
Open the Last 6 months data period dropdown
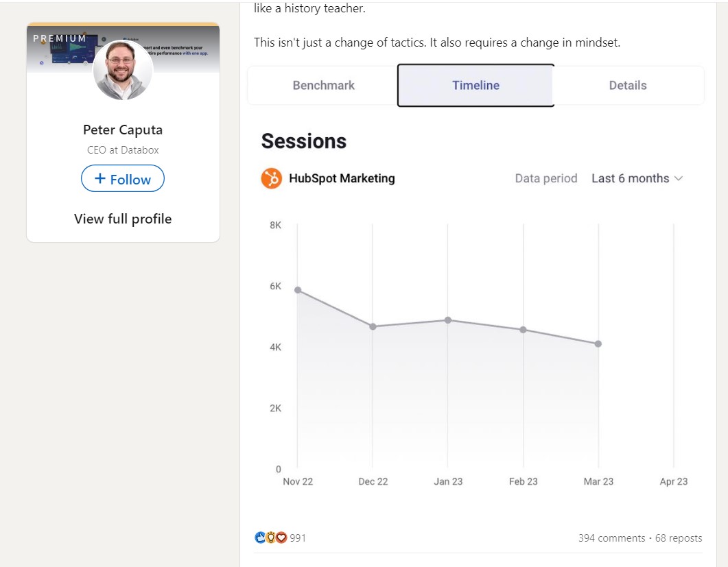point(631,178)
